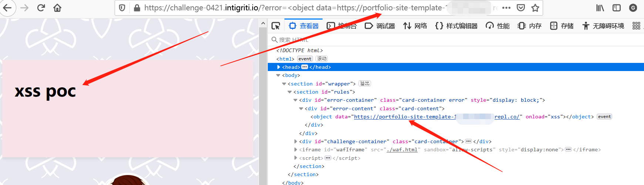Follow the ./waf.html src link
This screenshot has width=644, height=185.
(x=402, y=150)
